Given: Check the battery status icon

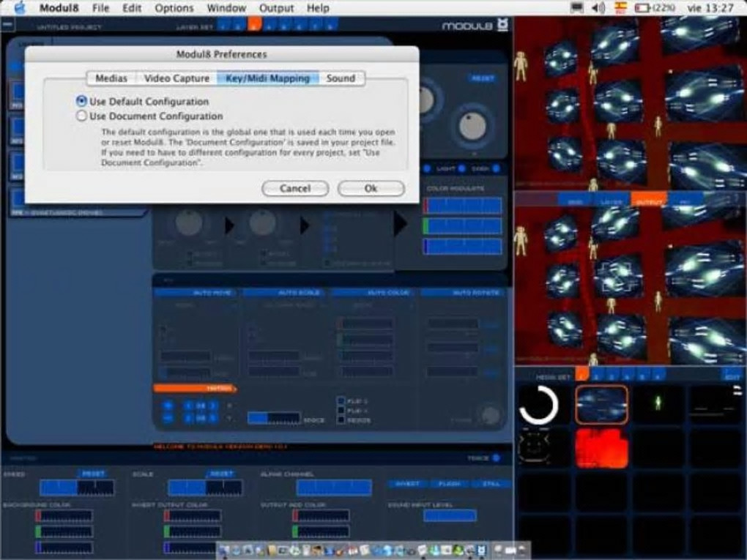Looking at the screenshot, I should click(x=643, y=8).
